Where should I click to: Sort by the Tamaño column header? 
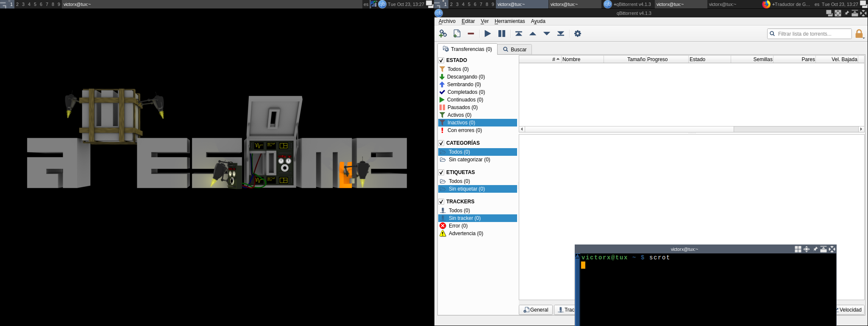point(625,59)
